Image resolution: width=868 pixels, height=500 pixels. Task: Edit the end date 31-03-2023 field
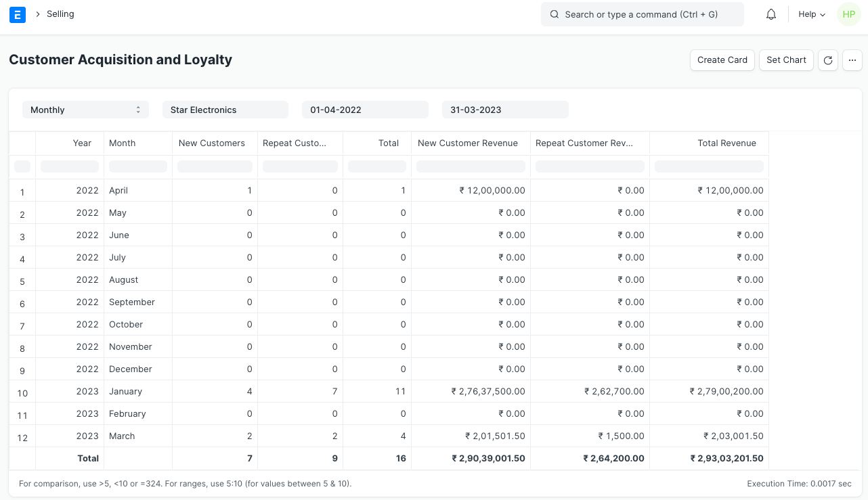point(505,110)
